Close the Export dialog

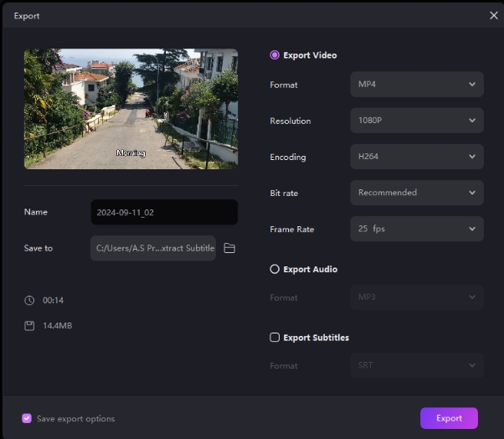[x=493, y=15]
